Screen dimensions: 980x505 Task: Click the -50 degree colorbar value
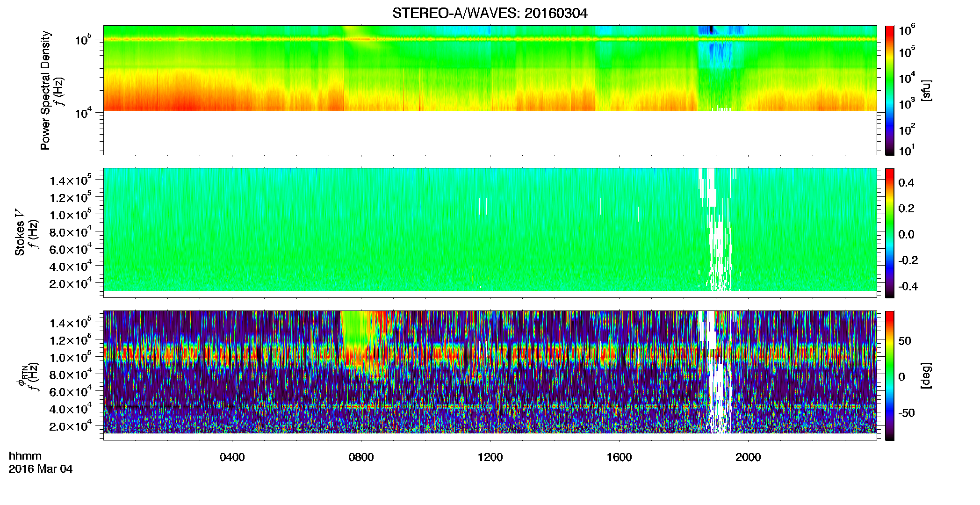pyautogui.click(x=907, y=413)
